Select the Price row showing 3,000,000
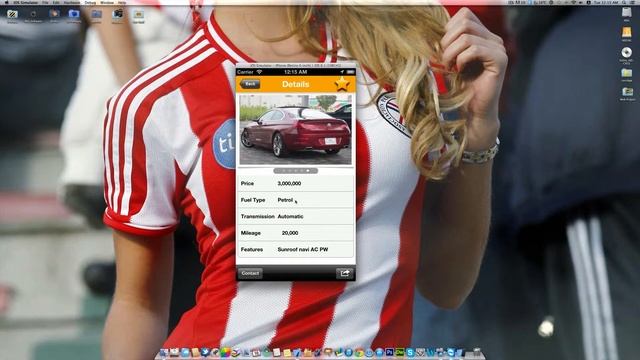The width and height of the screenshot is (640, 360). (296, 183)
